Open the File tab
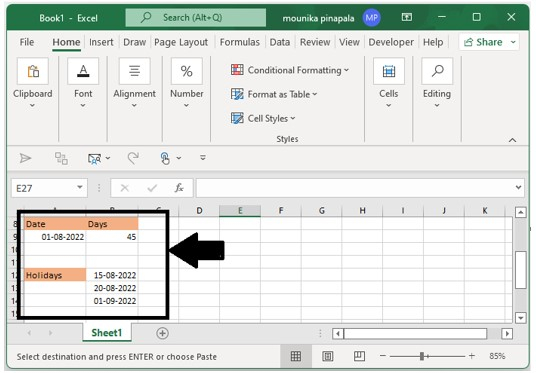536x373 pixels. [27, 42]
